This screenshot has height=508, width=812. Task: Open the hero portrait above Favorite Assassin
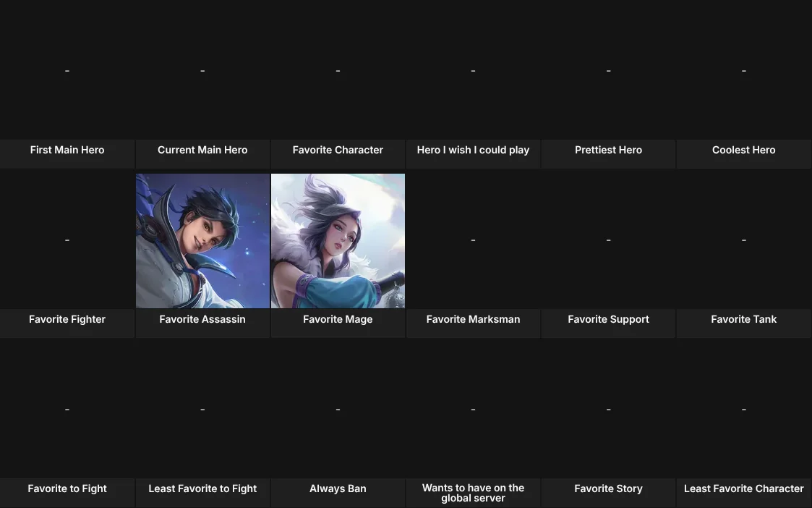tap(202, 240)
